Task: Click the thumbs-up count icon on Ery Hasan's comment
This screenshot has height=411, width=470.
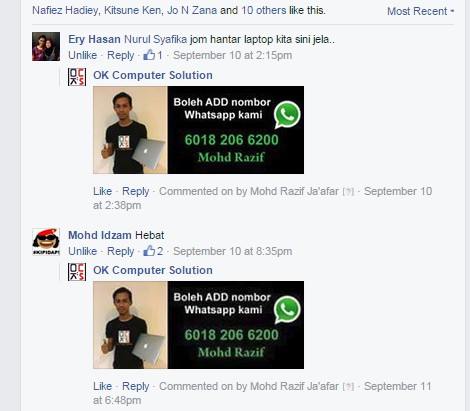Action: pos(149,55)
